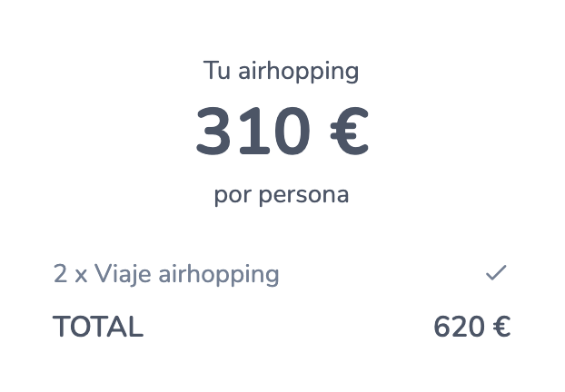
Task: Click the word 'persona'
Action: coord(304,196)
